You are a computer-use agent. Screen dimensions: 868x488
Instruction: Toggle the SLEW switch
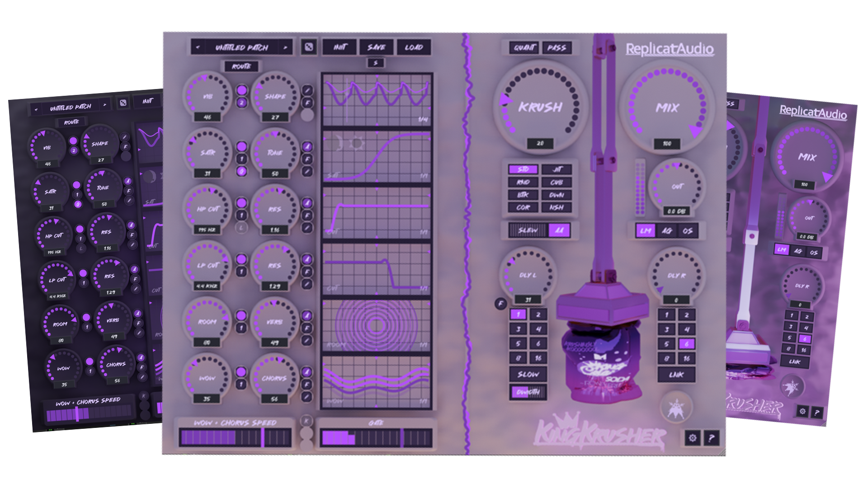[x=528, y=230]
